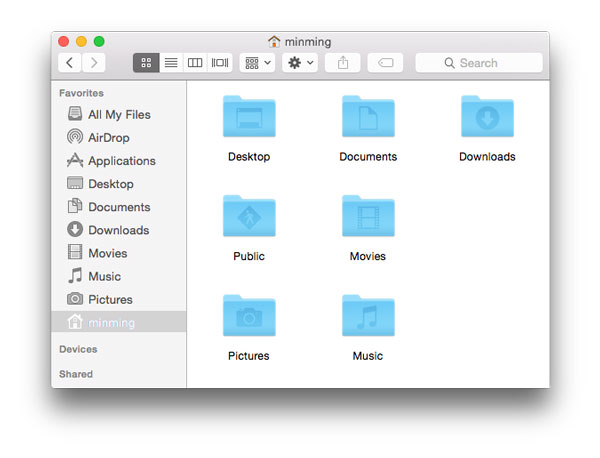Select Music in the sidebar
Viewport: 600px width, 458px height.
119,276
